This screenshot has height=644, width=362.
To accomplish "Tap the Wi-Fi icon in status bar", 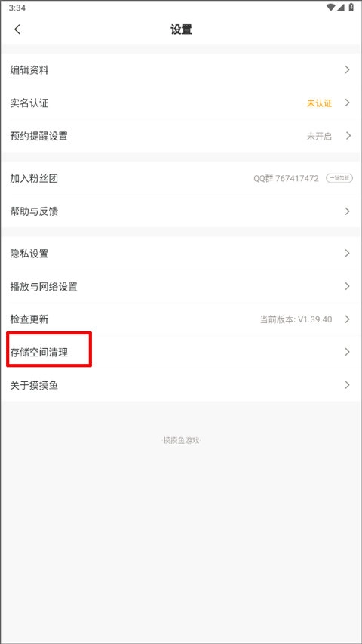I will point(331,8).
